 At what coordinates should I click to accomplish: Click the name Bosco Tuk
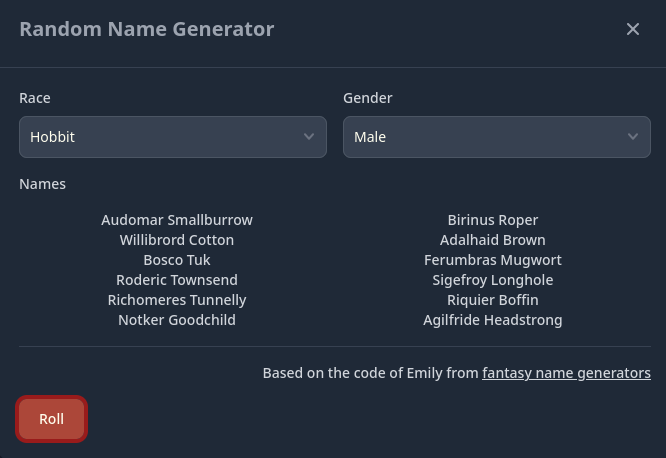click(177, 260)
